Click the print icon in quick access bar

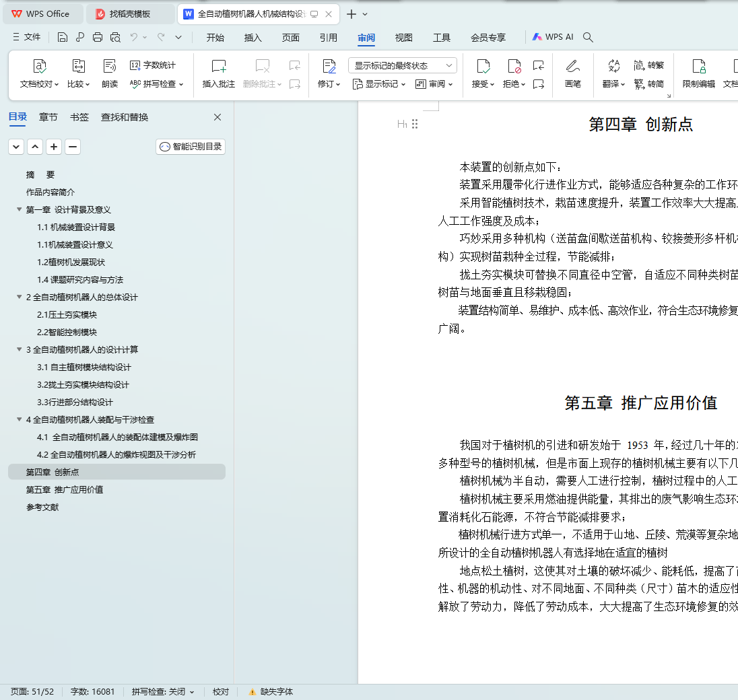pos(98,37)
